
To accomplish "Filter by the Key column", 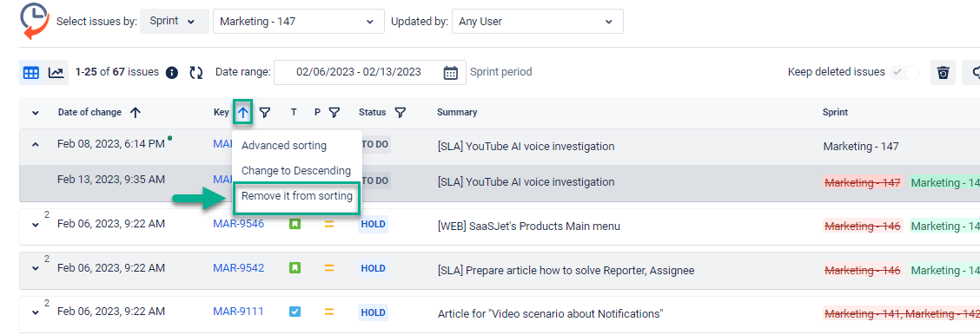I will click(x=265, y=112).
